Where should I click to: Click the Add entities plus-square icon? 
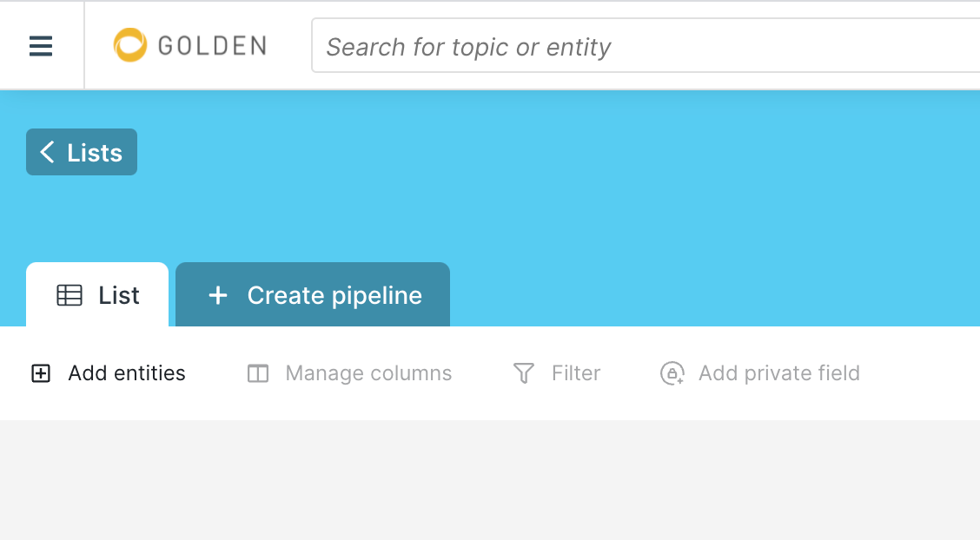click(41, 373)
